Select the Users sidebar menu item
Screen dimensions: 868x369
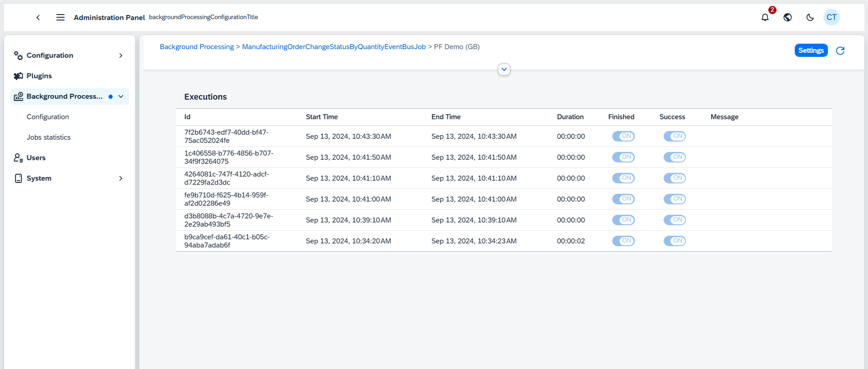pos(36,158)
